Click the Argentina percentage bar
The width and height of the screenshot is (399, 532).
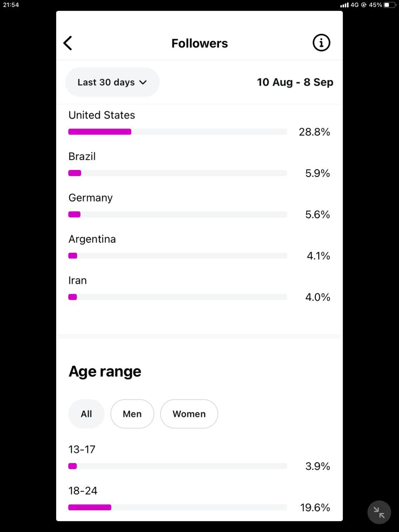177,256
